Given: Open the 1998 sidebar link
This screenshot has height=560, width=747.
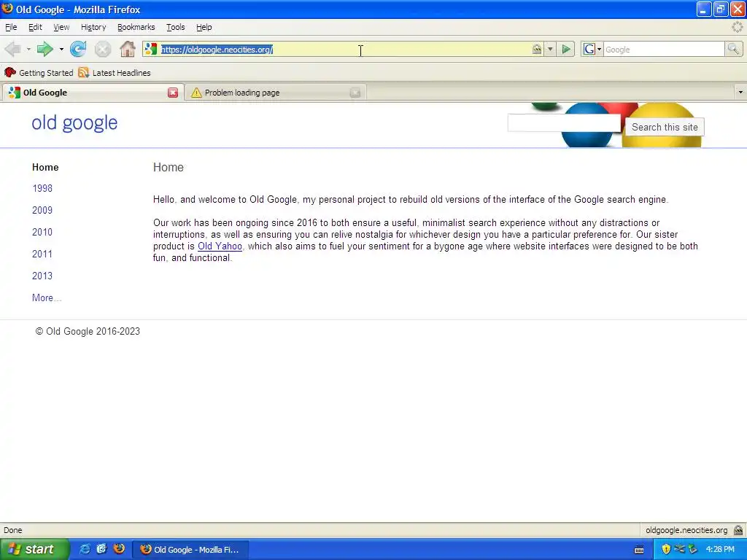Looking at the screenshot, I should [42, 188].
